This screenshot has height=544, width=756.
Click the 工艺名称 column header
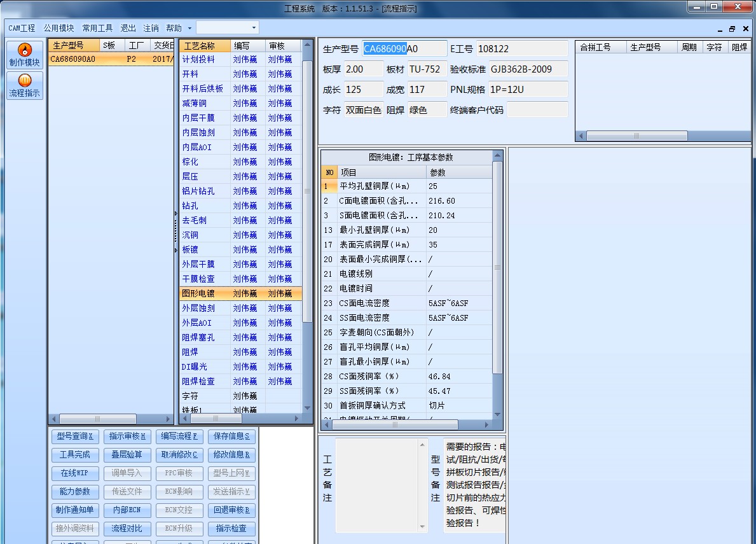click(x=205, y=46)
